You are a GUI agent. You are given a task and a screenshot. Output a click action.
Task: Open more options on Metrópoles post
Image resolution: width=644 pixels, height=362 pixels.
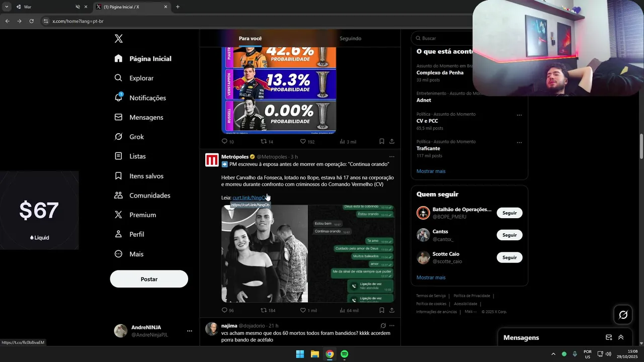(392, 157)
